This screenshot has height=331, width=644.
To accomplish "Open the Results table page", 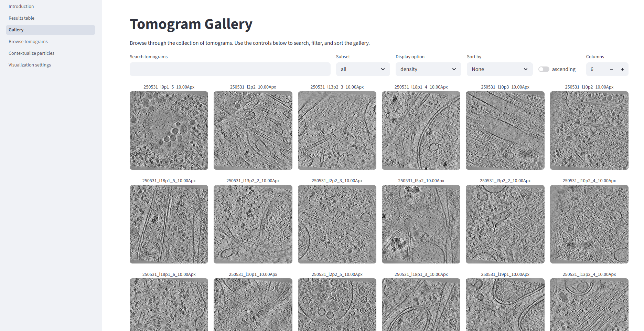I will (50, 18).
